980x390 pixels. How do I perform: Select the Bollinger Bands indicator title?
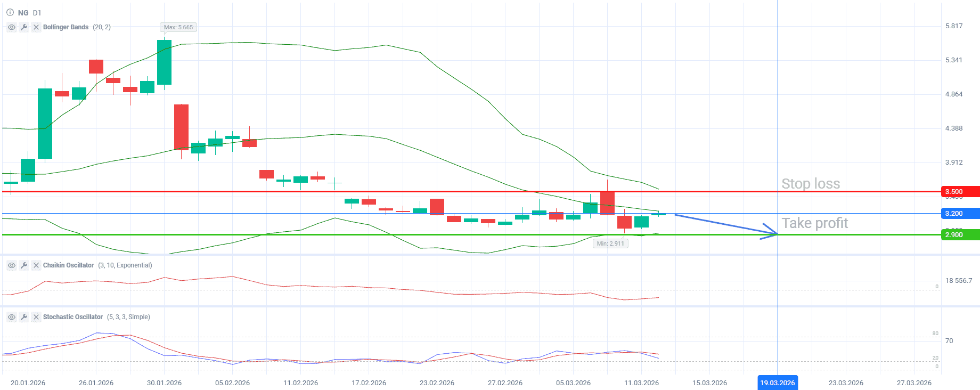pyautogui.click(x=66, y=27)
